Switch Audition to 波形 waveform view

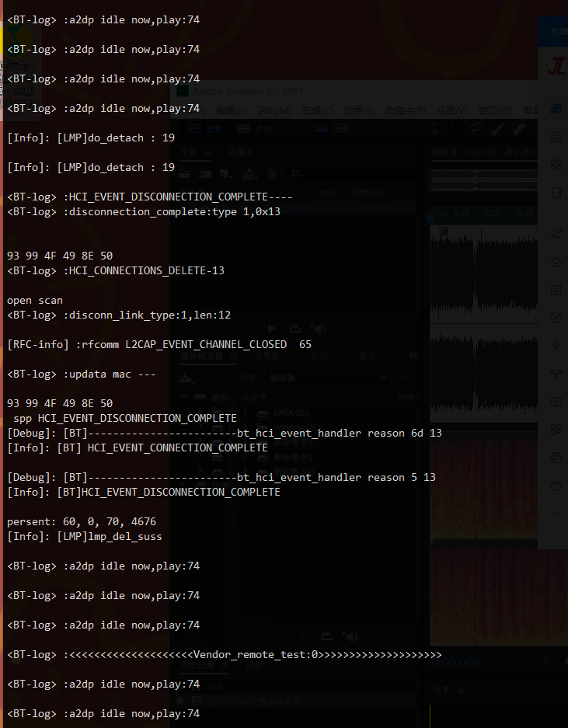point(205,129)
